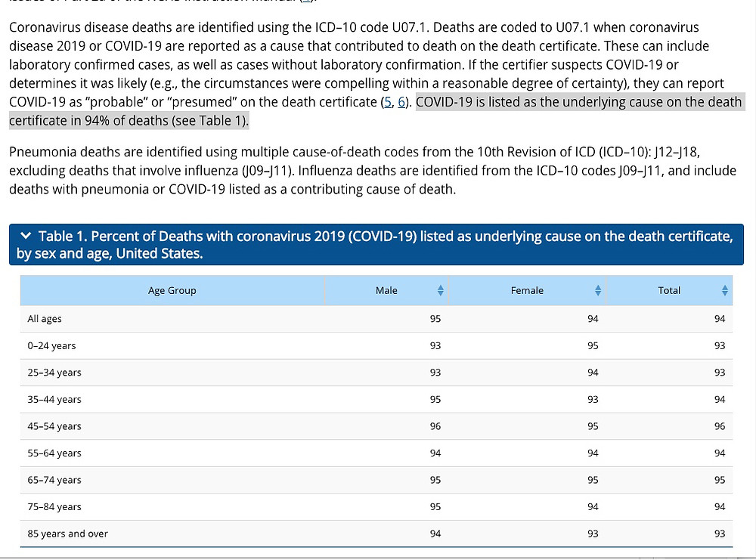Click Male value 95 in All ages row
Viewport: 756px width, 560px height.
tap(435, 319)
